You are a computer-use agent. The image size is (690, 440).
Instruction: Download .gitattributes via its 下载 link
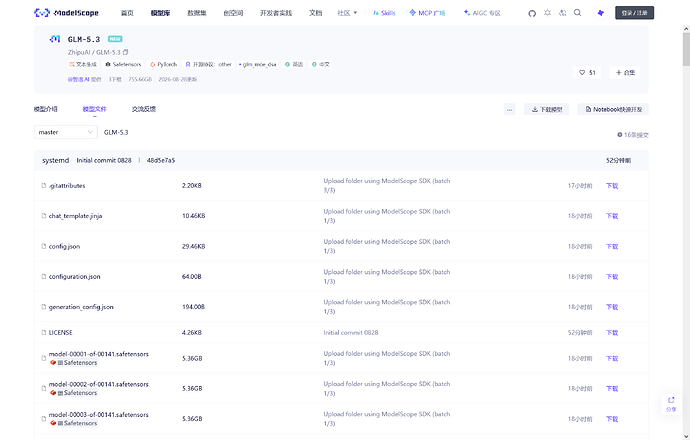tap(612, 186)
